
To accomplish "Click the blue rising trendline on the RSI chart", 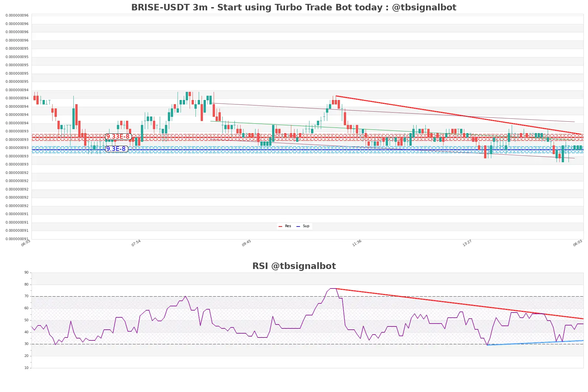I will [535, 343].
